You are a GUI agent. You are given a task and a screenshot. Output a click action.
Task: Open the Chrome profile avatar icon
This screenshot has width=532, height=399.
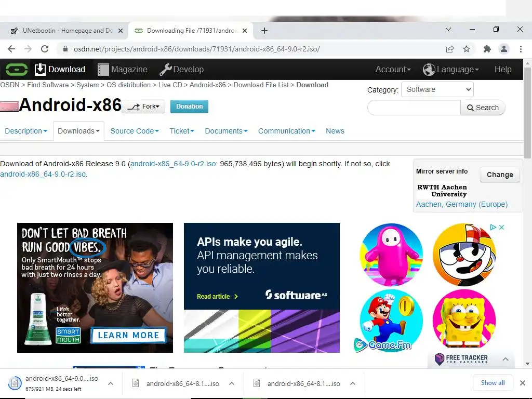click(x=504, y=49)
